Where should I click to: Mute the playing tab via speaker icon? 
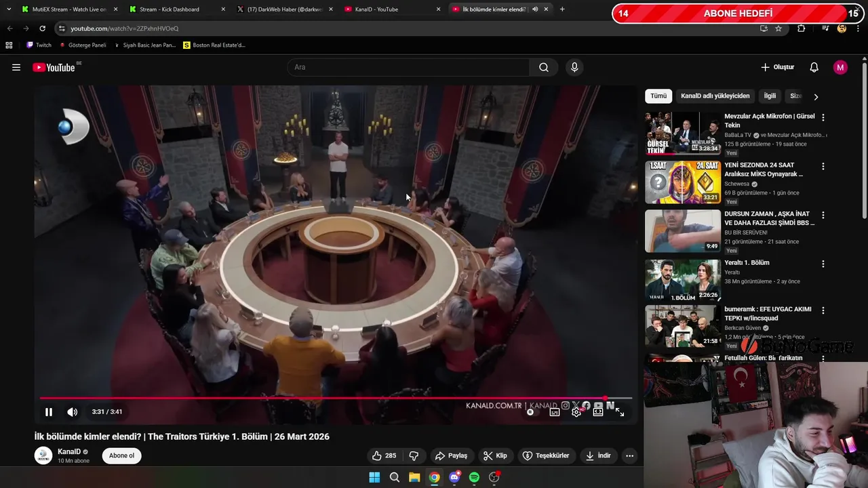pos(535,9)
